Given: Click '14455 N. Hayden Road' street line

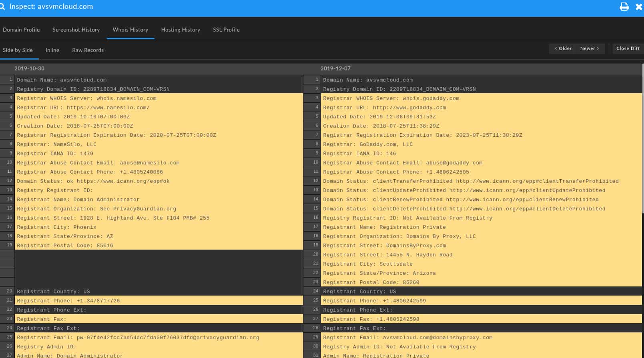Looking at the screenshot, I should click(481, 254).
